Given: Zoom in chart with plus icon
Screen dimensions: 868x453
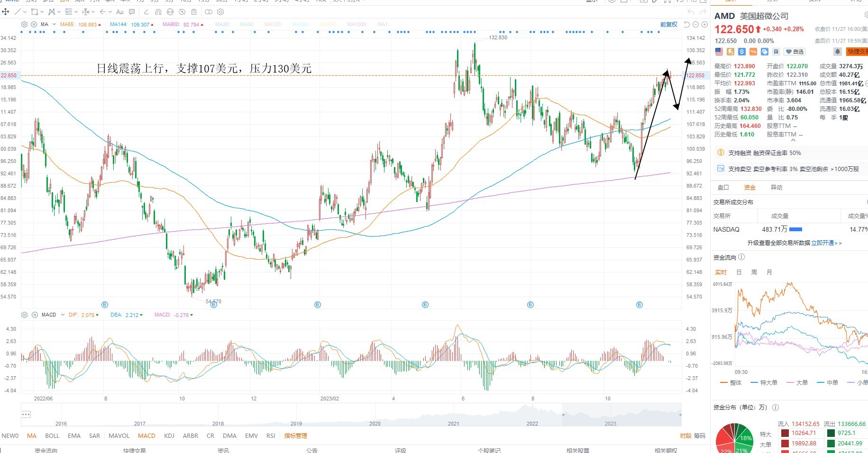Looking at the screenshot, I should tap(704, 25).
